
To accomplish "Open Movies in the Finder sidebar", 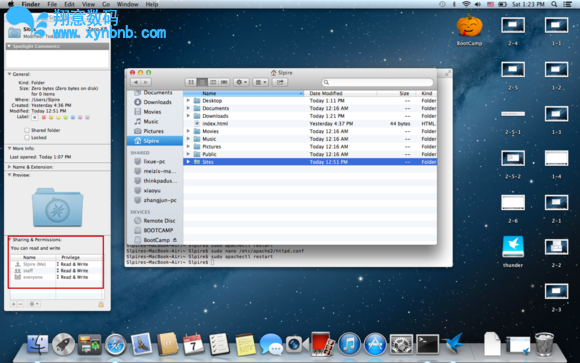I will coord(152,112).
